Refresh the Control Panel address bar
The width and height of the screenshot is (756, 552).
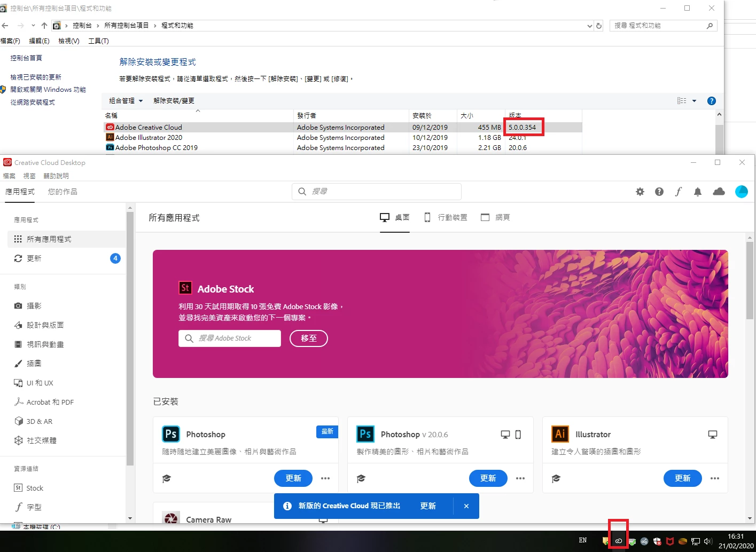[x=599, y=26]
